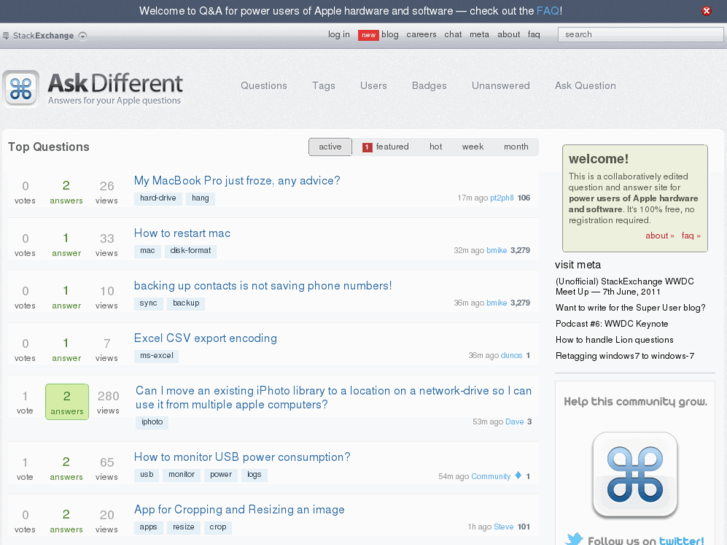
Task: Open user dunos profile
Action: 511,355
